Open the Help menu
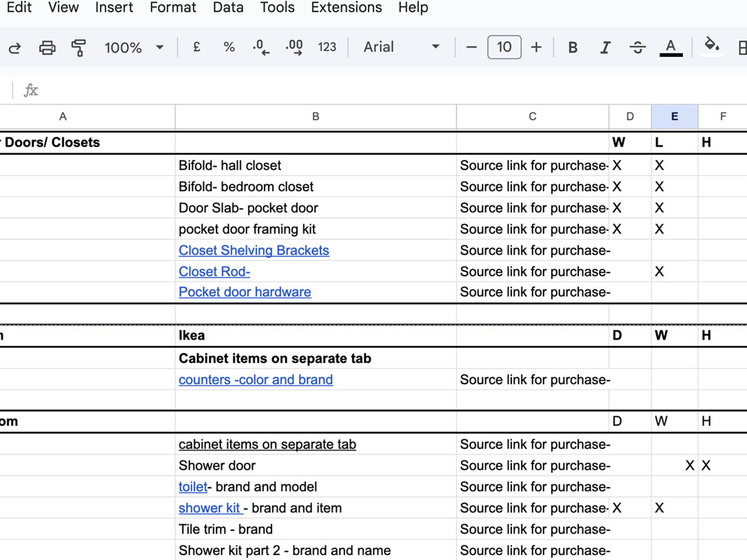Viewport: 747px width, 560px height. 413,7
